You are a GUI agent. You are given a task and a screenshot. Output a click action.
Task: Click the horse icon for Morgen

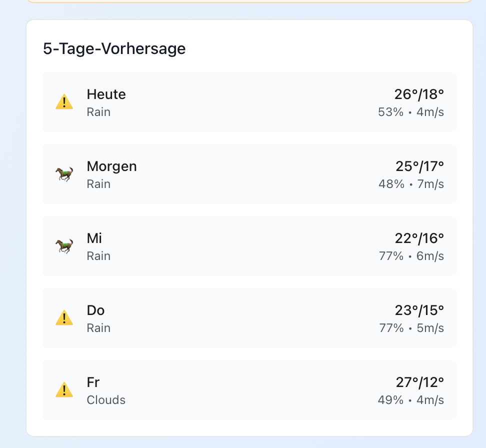[64, 174]
